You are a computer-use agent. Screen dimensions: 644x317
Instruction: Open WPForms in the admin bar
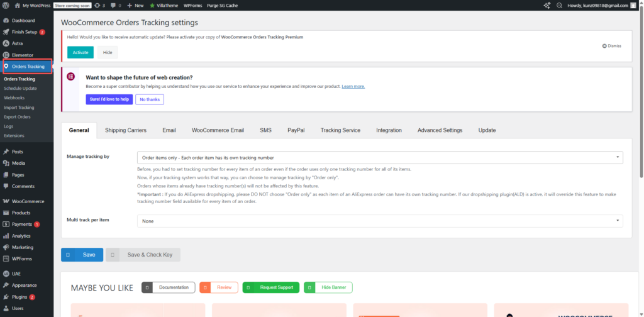point(192,6)
